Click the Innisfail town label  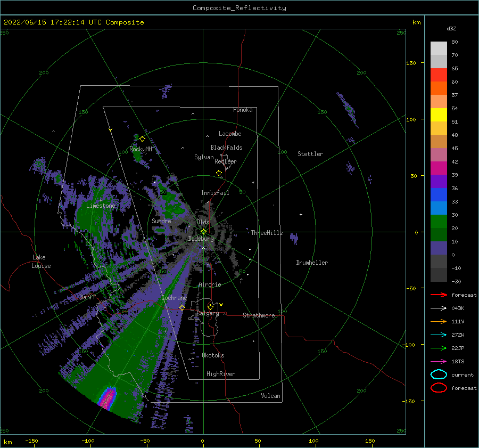click(x=215, y=193)
